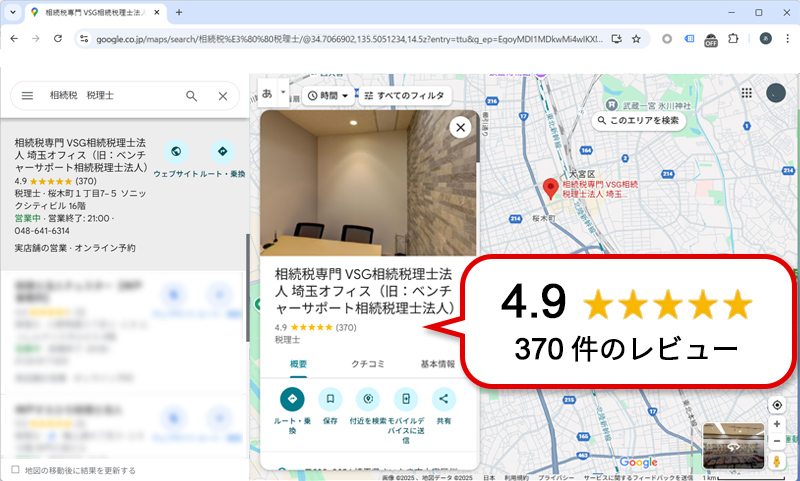
Task: Click the 付近を検索 nearby icon
Action: point(368,399)
